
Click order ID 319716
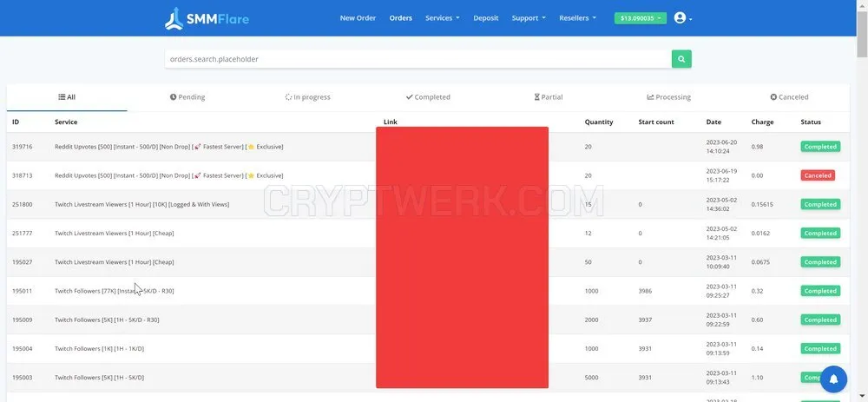point(23,147)
